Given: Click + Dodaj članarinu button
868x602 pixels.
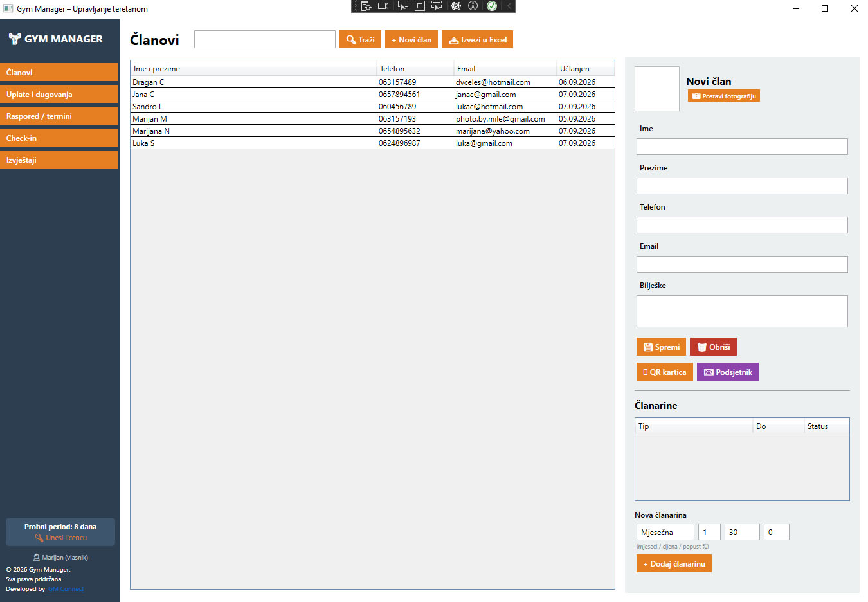Looking at the screenshot, I should (674, 563).
